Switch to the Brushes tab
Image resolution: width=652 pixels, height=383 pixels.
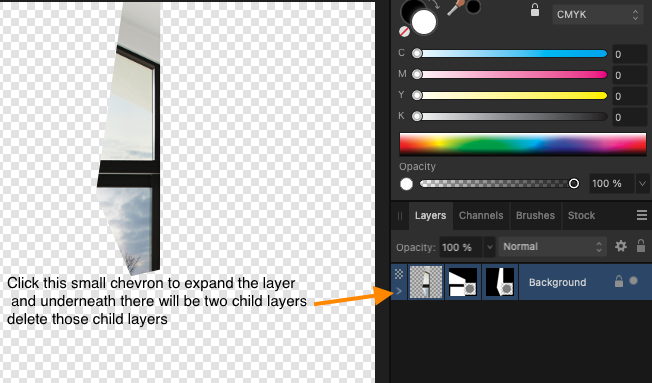point(535,215)
